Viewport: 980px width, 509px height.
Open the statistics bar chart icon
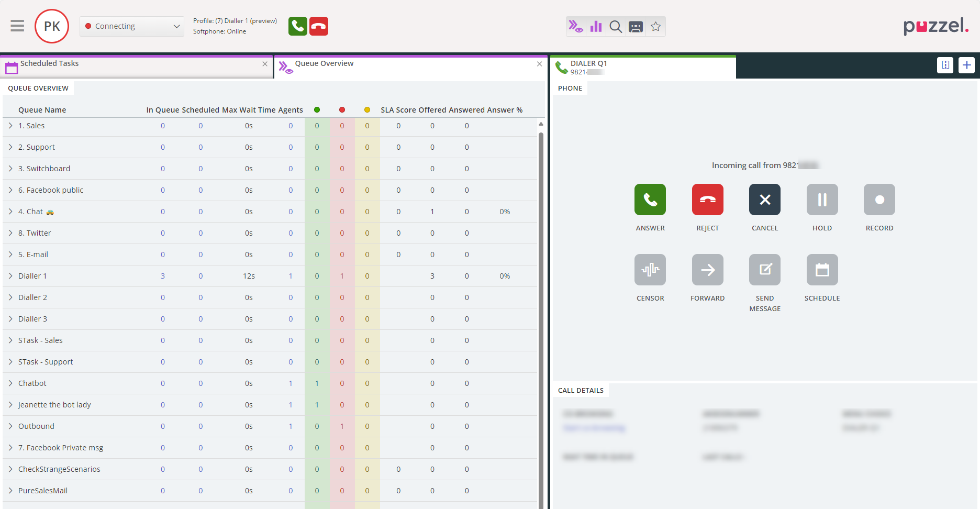(596, 26)
